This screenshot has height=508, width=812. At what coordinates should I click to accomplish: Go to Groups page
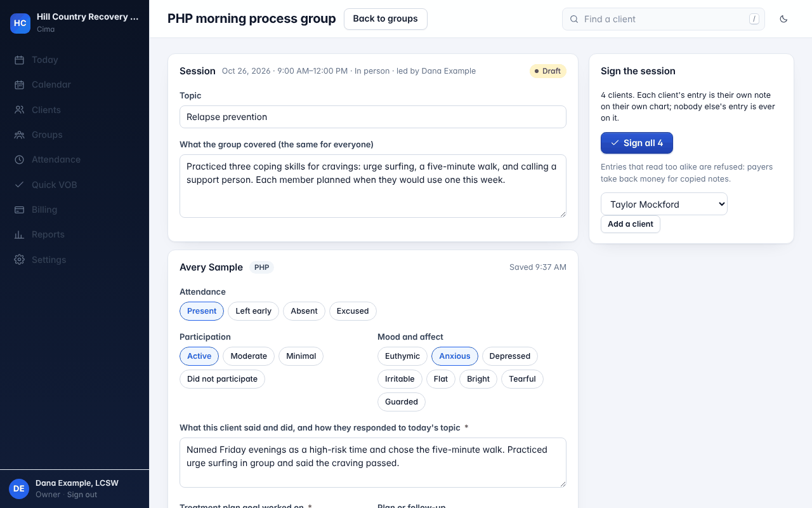(74, 135)
